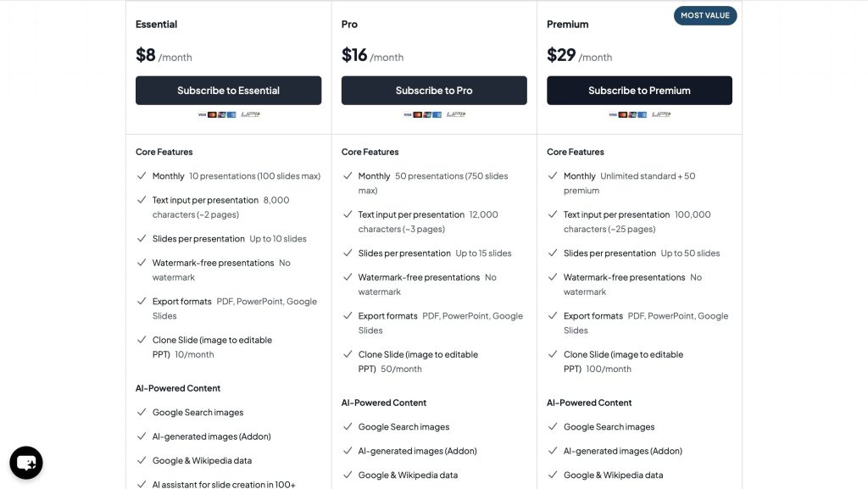Click checkmark next to Pro Export formats
The height and width of the screenshot is (489, 868).
348,316
